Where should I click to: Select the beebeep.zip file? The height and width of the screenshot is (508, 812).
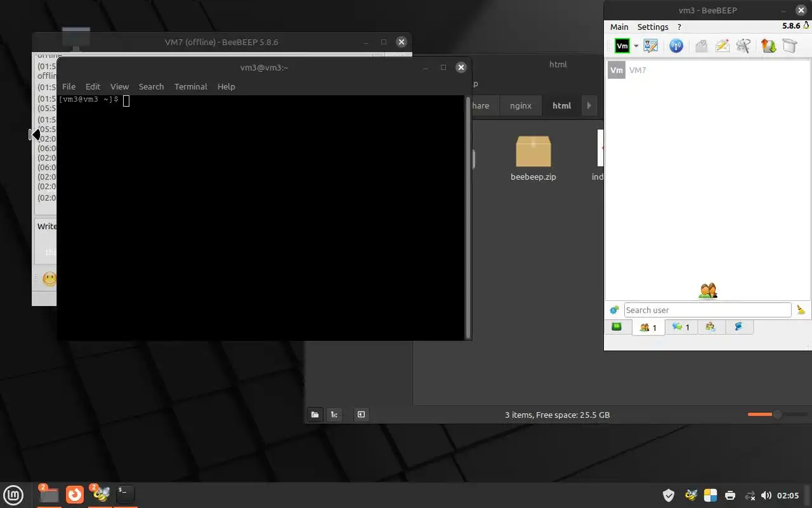533,159
